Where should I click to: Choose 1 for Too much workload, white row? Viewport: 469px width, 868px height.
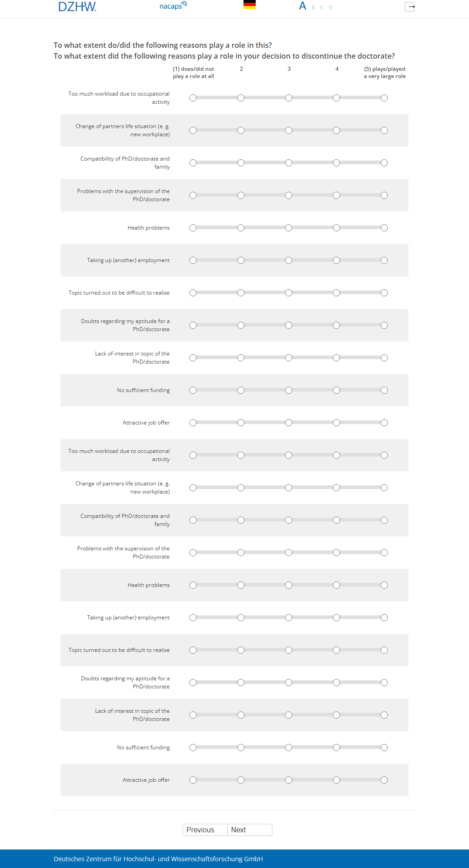193,98
